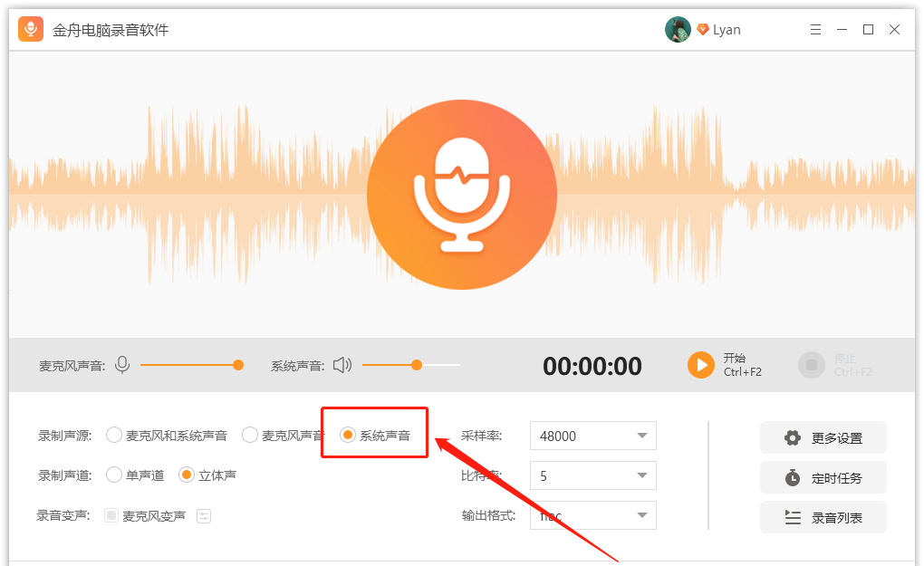Start recording with the 开始 button
Image resolution: width=924 pixels, height=566 pixels.
pos(701,365)
